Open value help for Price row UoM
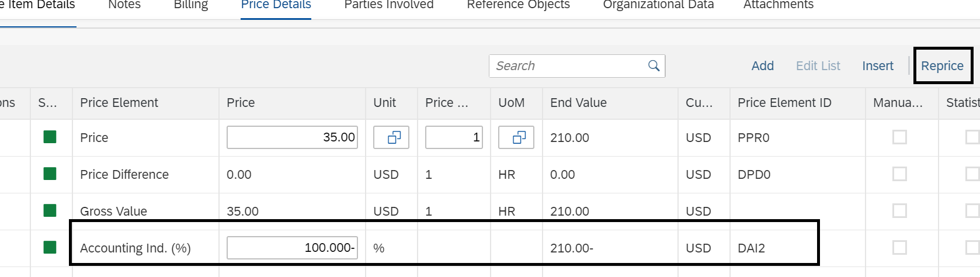The width and height of the screenshot is (980, 277). [516, 137]
